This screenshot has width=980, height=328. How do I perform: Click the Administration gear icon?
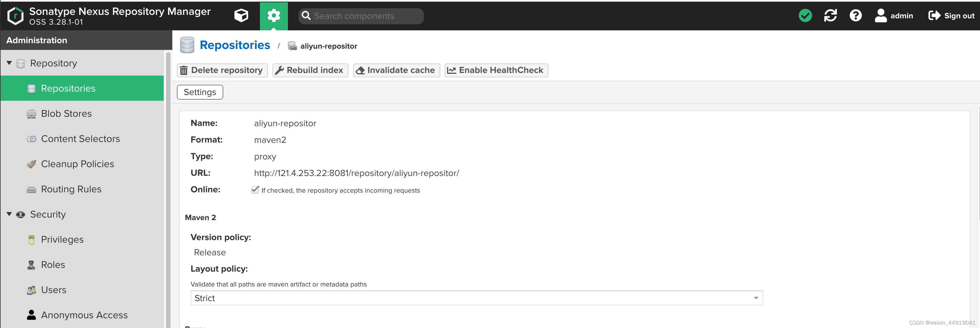274,16
